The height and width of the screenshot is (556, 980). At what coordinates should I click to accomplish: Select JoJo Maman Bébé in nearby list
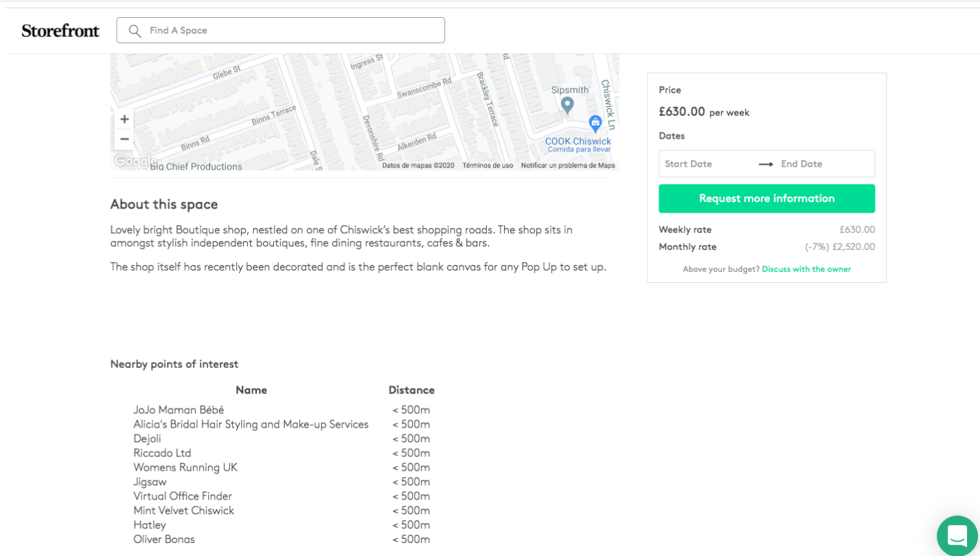[179, 410]
